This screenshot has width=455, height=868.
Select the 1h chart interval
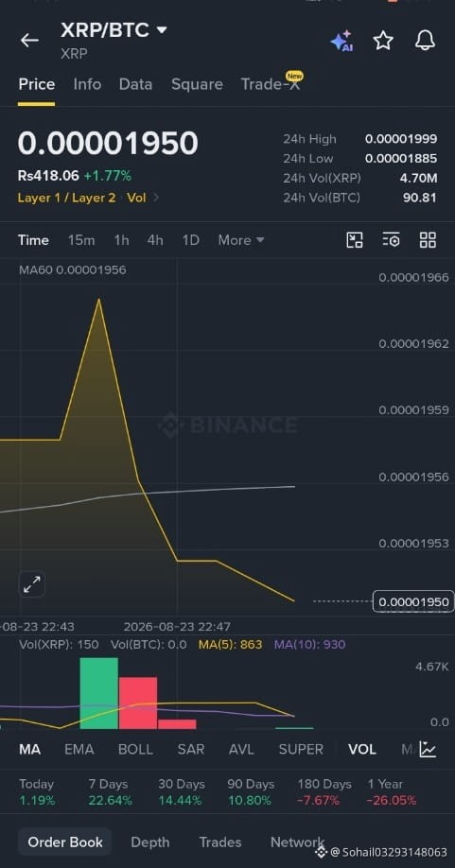(x=121, y=240)
